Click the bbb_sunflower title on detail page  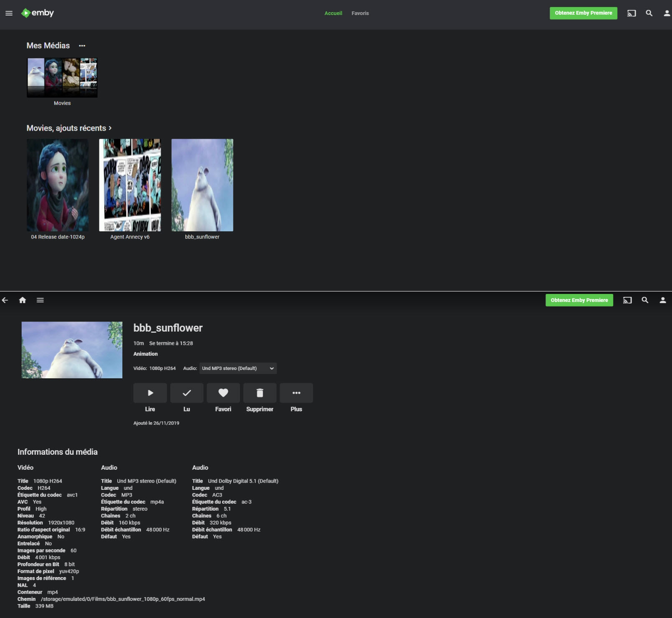pos(168,328)
